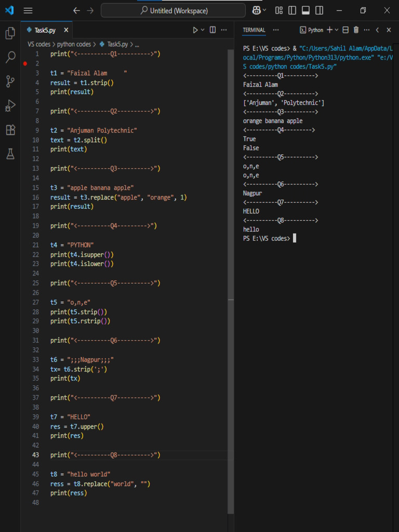Expand the Copilot chat dropdown arrow
The height and width of the screenshot is (532, 399).
[265, 10]
